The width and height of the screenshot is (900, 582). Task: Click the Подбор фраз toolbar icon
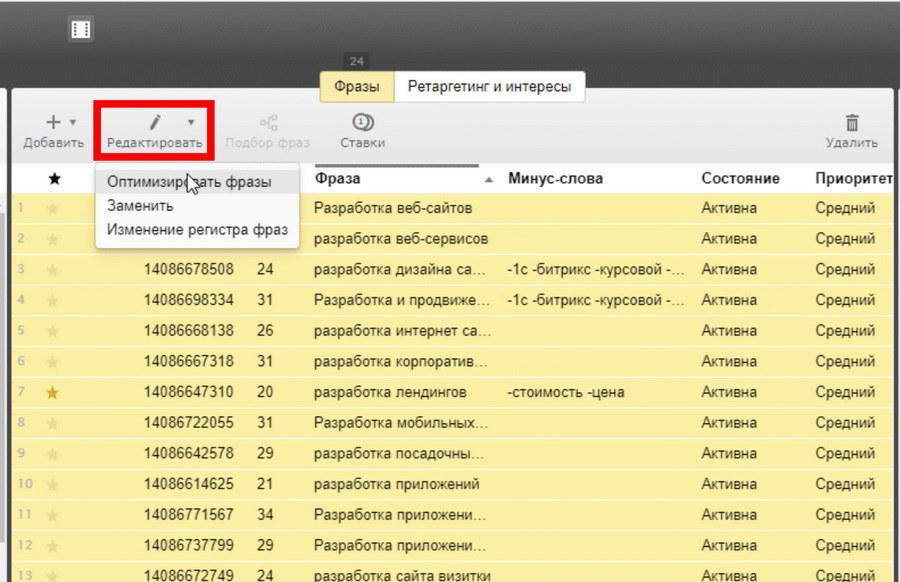[x=268, y=122]
